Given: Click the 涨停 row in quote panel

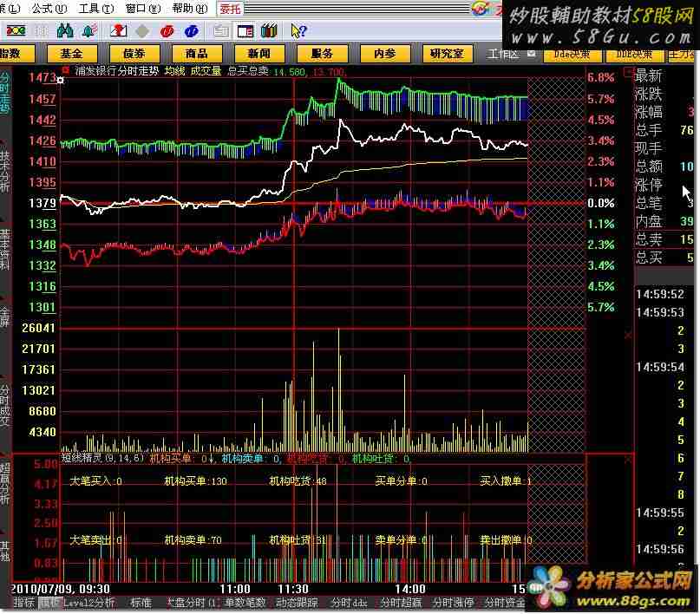Looking at the screenshot, I should point(664,185).
